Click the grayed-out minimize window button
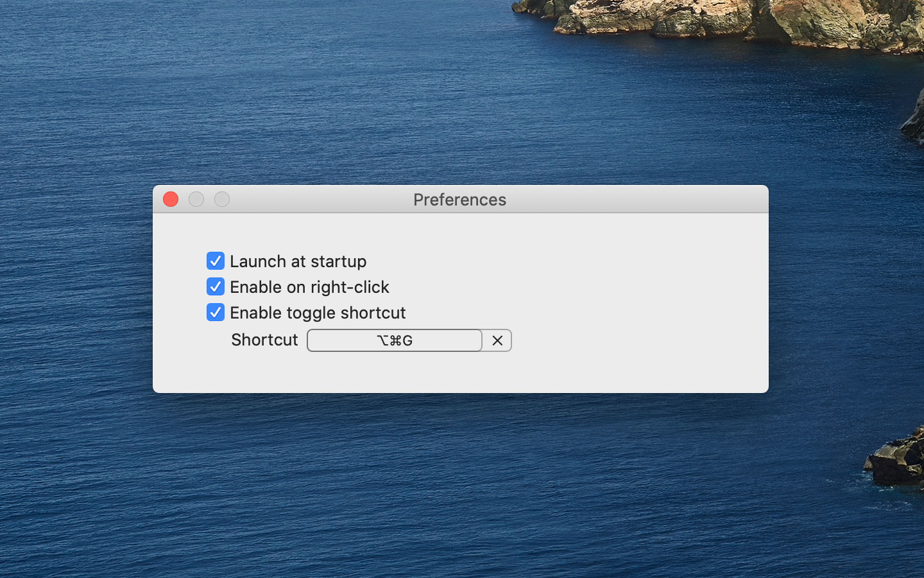The width and height of the screenshot is (924, 578). 196,199
